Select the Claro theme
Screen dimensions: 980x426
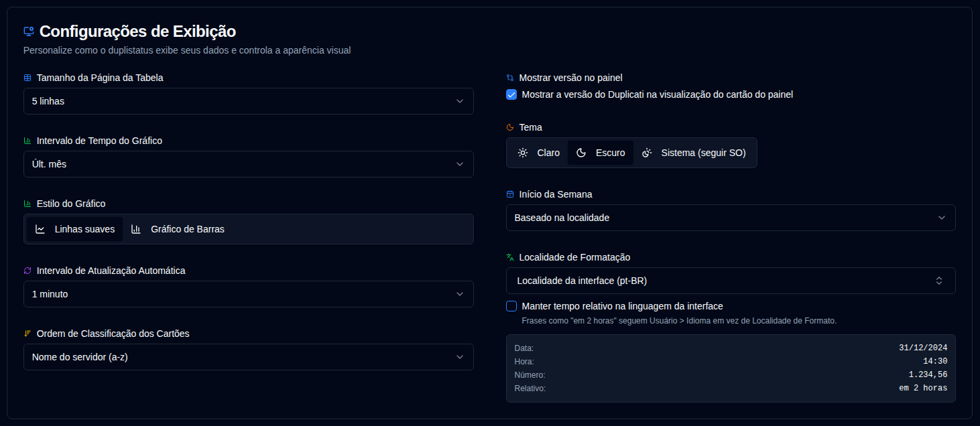tap(538, 153)
